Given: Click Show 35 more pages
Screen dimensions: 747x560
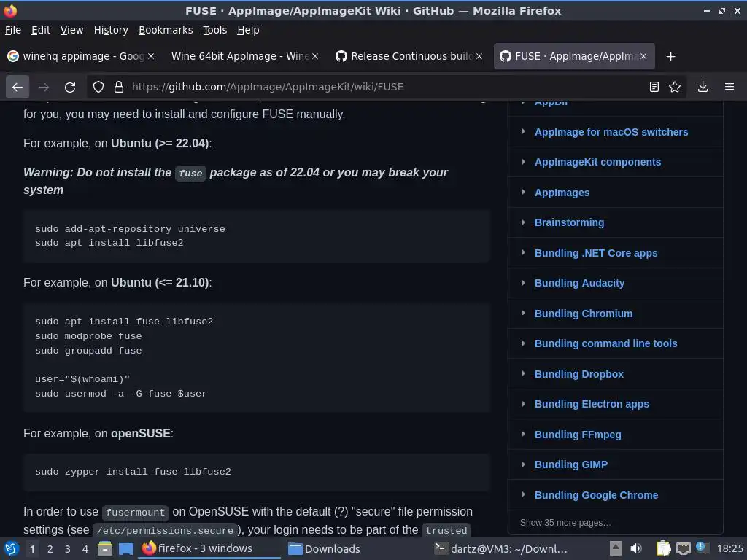Looking at the screenshot, I should click(x=565, y=522).
